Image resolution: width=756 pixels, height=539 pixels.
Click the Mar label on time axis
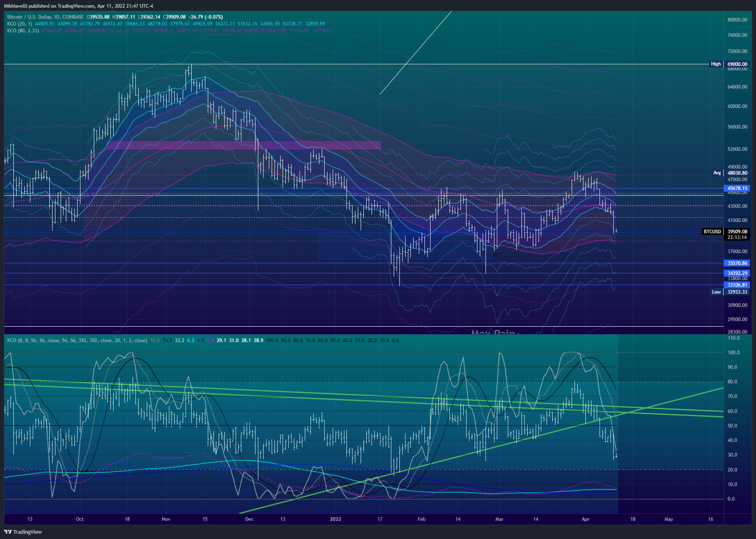pyautogui.click(x=499, y=519)
